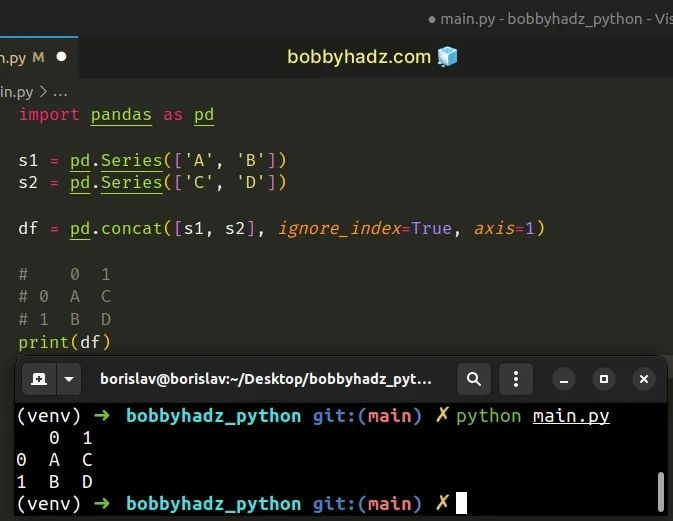
Task: Open new terminal tab icon
Action: pos(39,379)
